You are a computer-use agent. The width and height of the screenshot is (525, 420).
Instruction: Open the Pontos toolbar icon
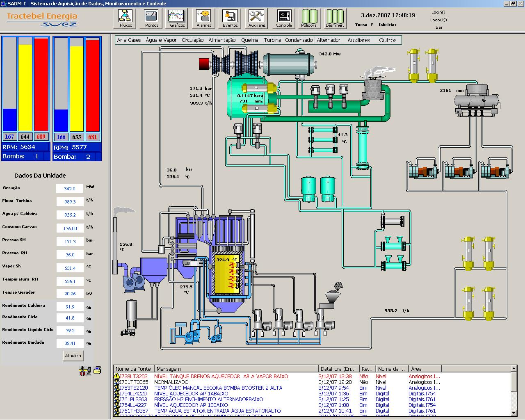tap(151, 18)
